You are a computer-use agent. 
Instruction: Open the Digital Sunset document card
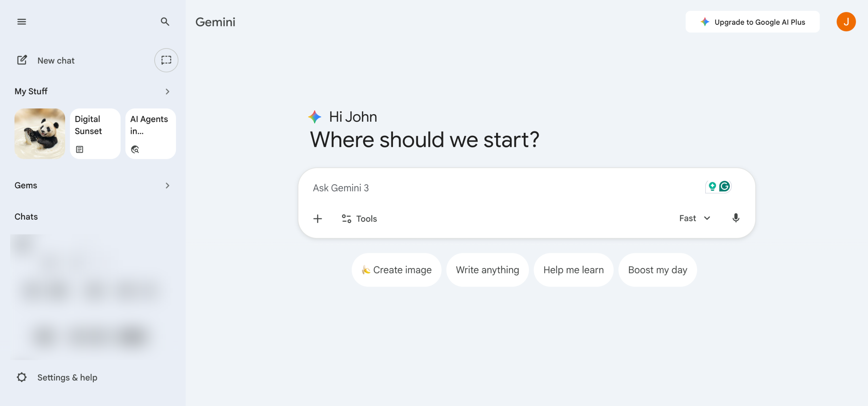tap(95, 134)
